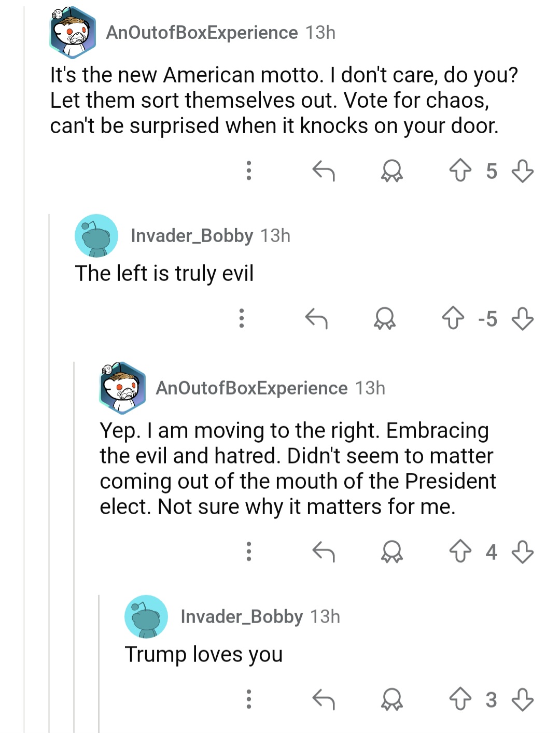Screen dimensions: 560x733
Task: Downvote the 'moving to the right' comment
Action: (x=522, y=552)
